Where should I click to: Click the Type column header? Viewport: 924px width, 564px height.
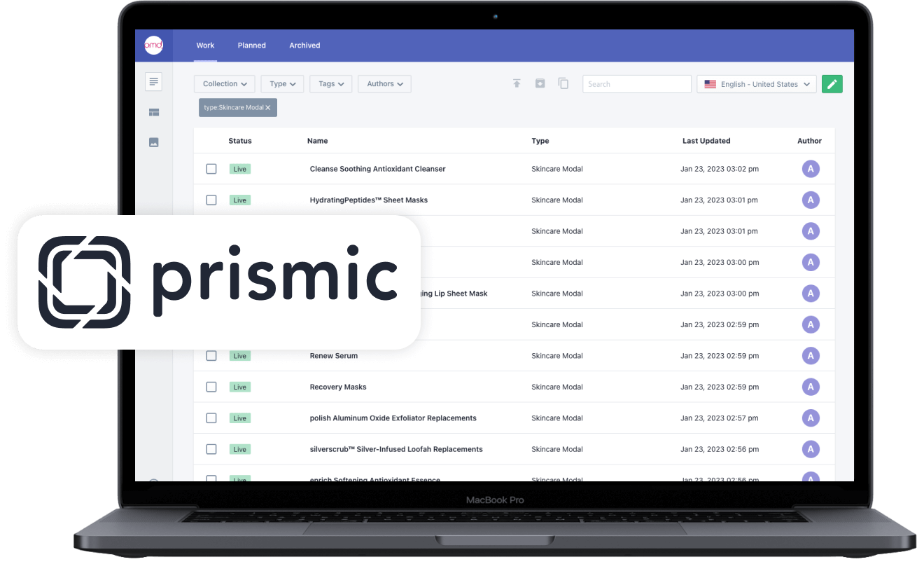coord(540,141)
